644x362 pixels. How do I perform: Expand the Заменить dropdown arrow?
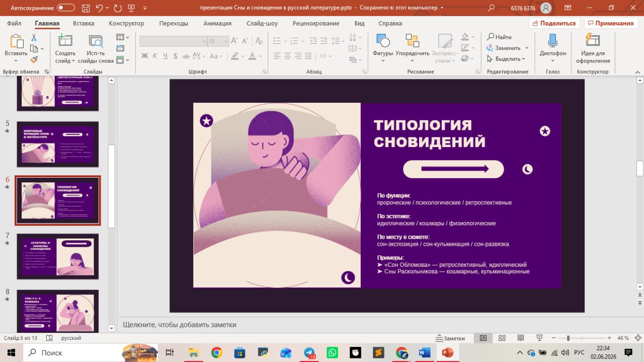(x=527, y=48)
